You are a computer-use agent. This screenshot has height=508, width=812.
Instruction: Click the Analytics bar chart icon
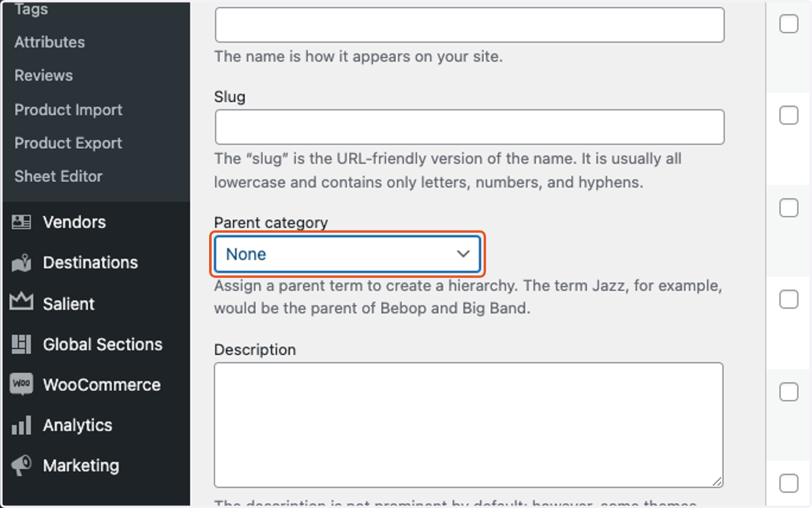pos(22,425)
